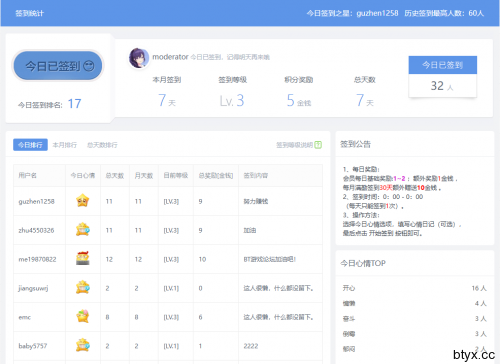This screenshot has width=500, height=364.
Task: Click the blue 今日已签到 box above 32 人
Action: click(443, 65)
